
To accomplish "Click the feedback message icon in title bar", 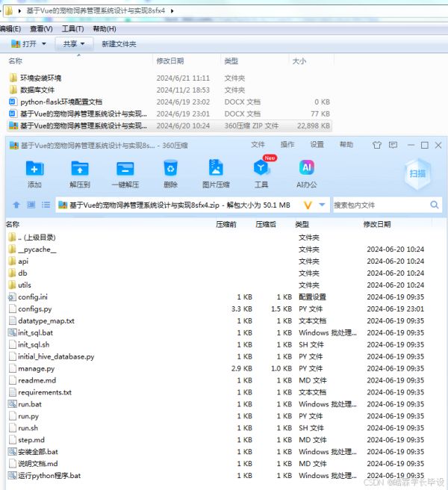I will click(393, 145).
